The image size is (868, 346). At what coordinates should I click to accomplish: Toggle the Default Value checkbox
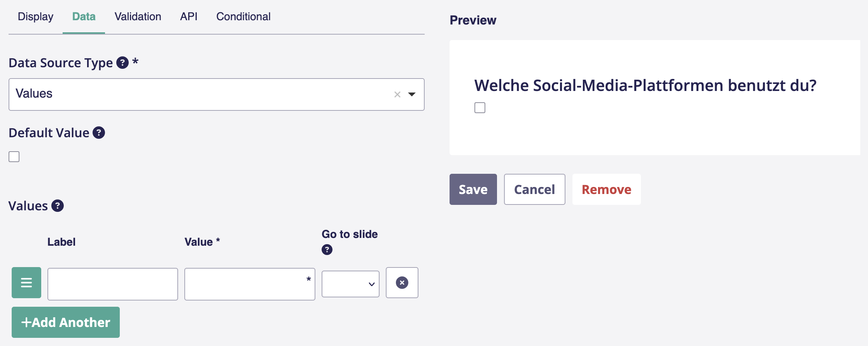14,157
